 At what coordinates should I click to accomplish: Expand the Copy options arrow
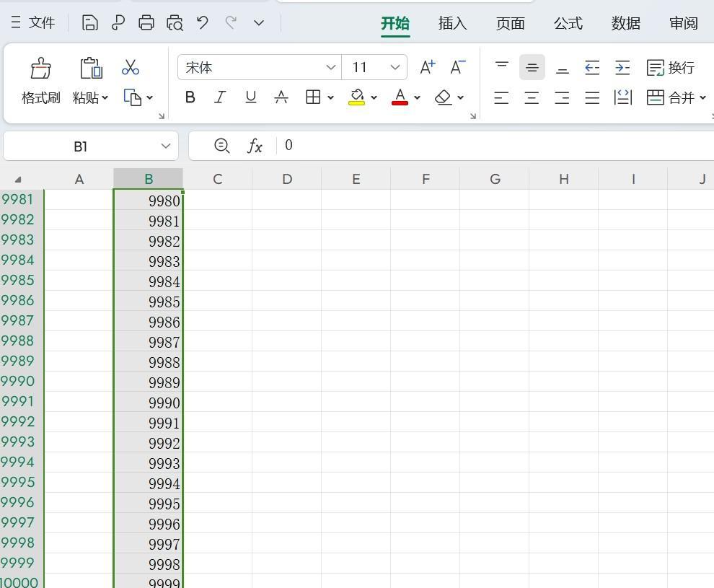click(x=150, y=97)
